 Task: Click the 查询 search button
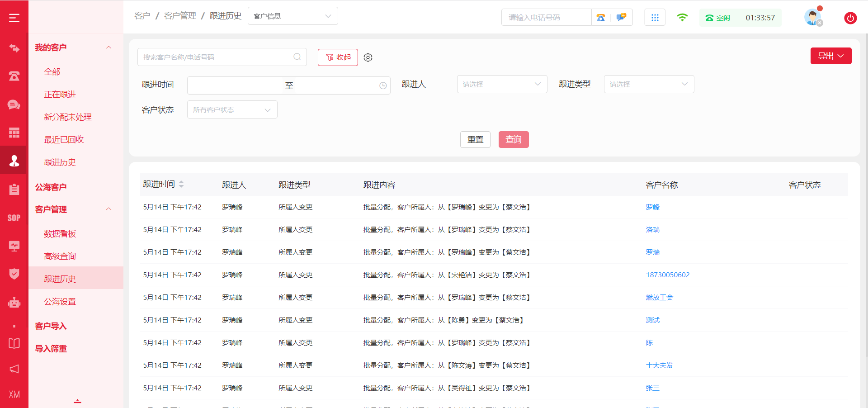point(513,140)
